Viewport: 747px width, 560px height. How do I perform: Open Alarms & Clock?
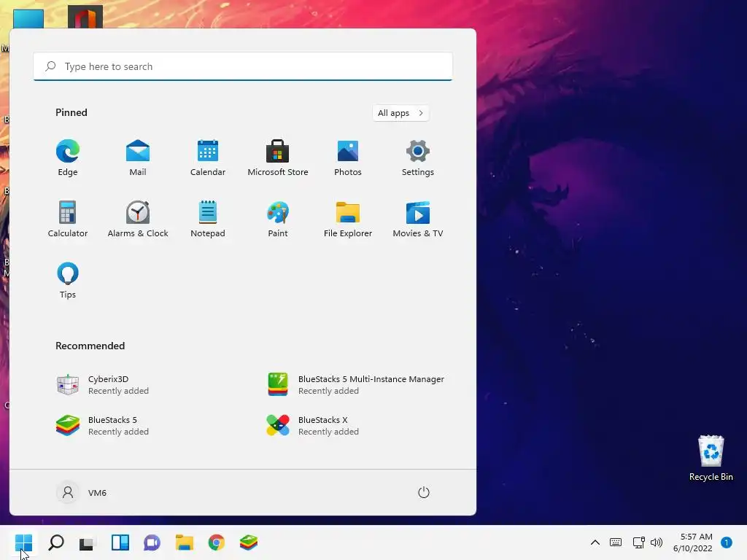point(138,219)
